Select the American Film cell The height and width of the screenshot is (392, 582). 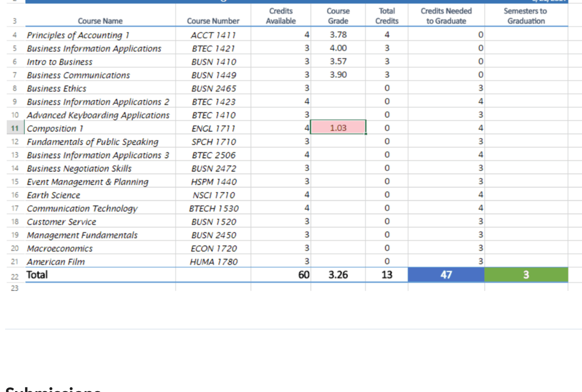pos(100,261)
